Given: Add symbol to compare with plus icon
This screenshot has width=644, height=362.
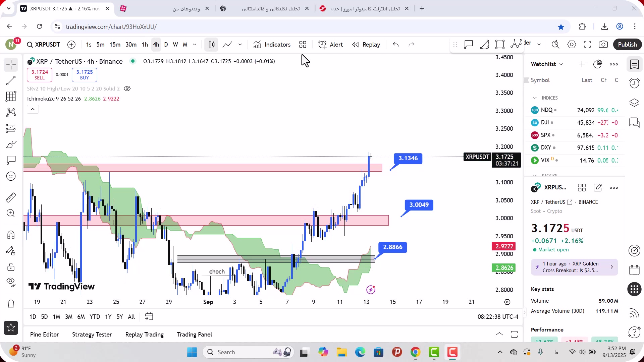Looking at the screenshot, I should tap(71, 45).
